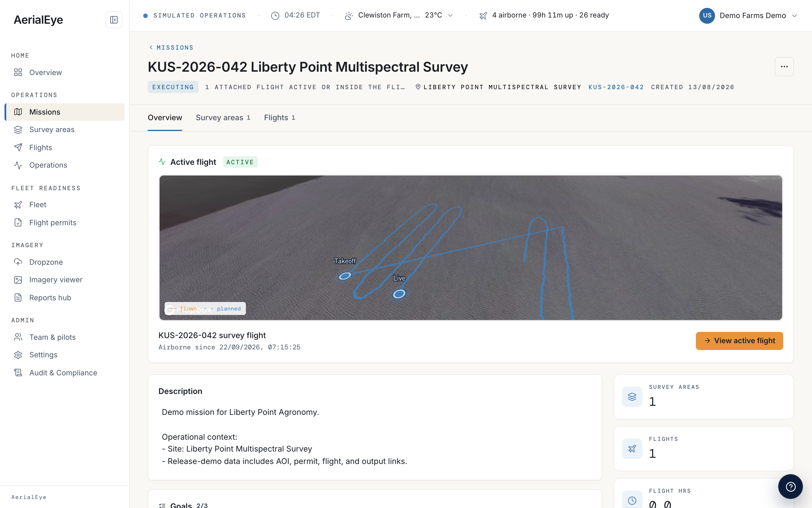This screenshot has height=508, width=812.
Task: Click the Audit & Compliance scroll icon
Action: point(18,373)
